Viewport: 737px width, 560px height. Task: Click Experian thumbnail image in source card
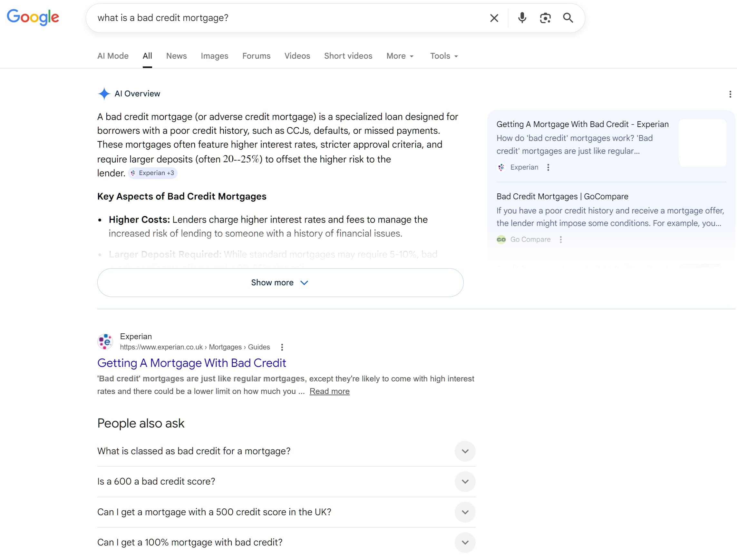coord(702,143)
